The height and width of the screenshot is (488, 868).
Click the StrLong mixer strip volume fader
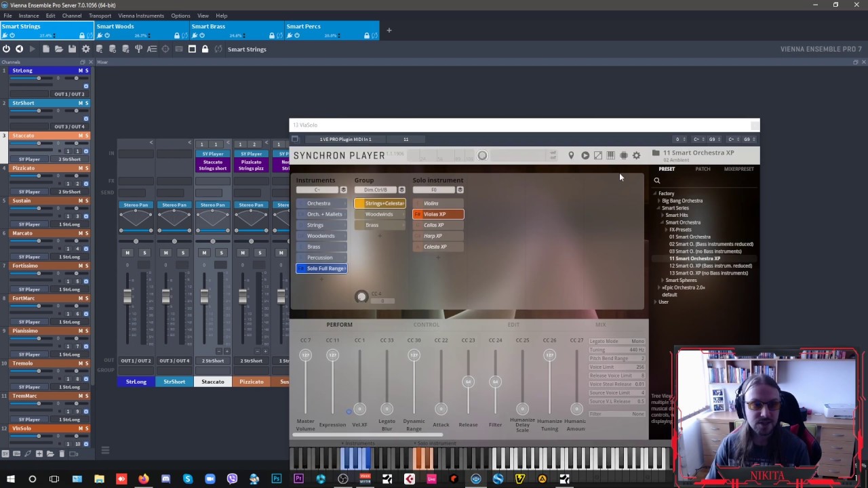tap(127, 296)
